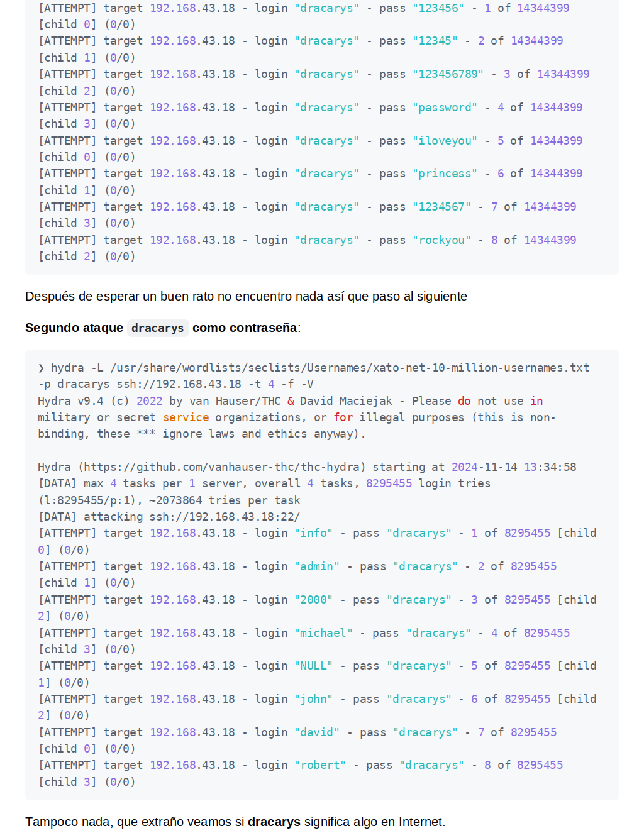Click the password "123456" in attempt 1
This screenshot has width=644, height=833.
click(x=438, y=8)
